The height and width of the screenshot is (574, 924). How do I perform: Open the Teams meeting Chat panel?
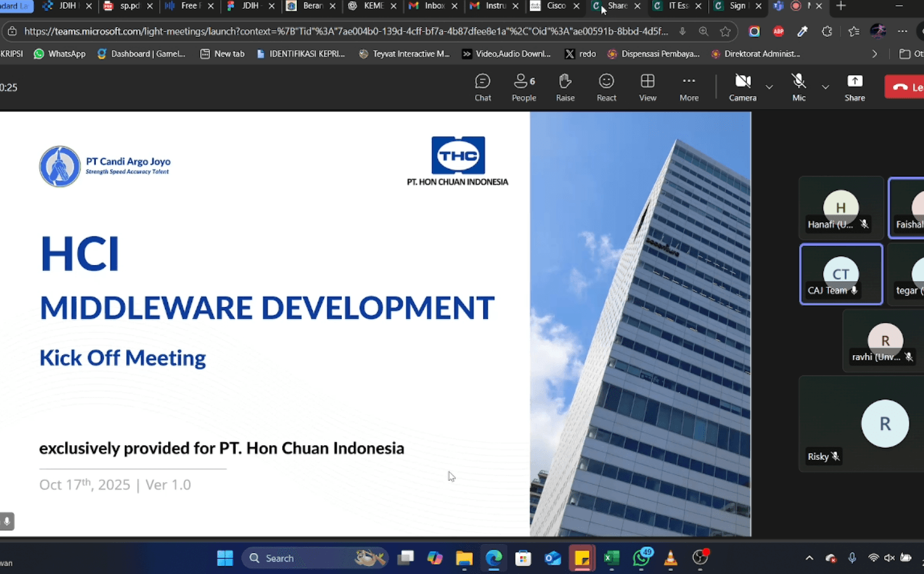point(483,88)
